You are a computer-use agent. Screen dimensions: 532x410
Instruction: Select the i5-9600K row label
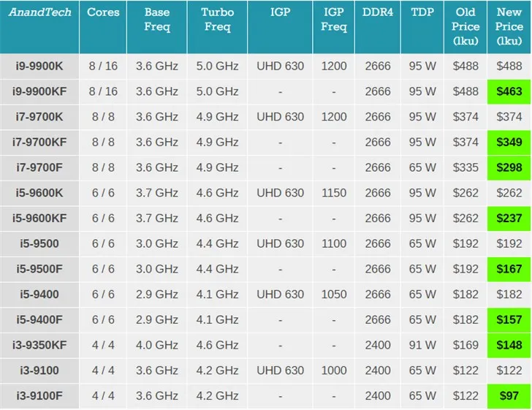click(39, 193)
